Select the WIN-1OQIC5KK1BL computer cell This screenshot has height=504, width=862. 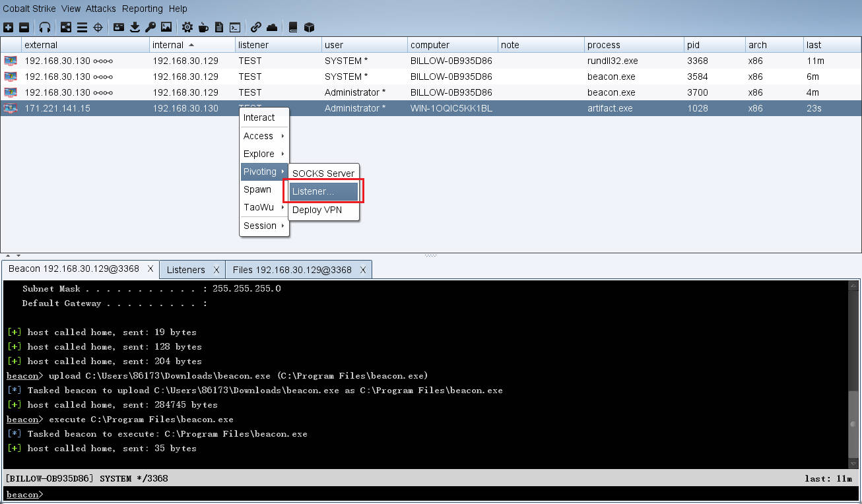tap(452, 108)
